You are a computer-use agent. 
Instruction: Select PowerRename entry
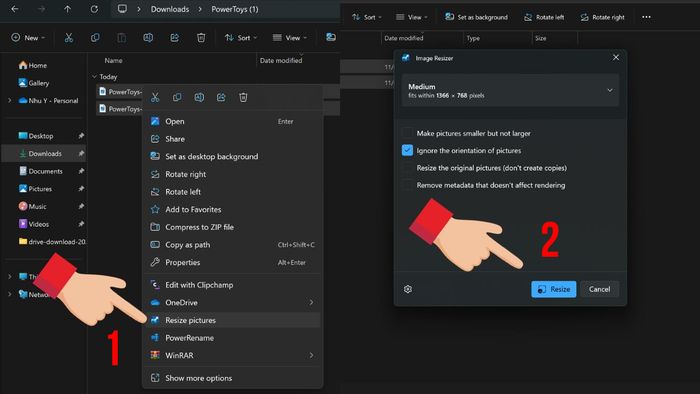tap(233, 338)
